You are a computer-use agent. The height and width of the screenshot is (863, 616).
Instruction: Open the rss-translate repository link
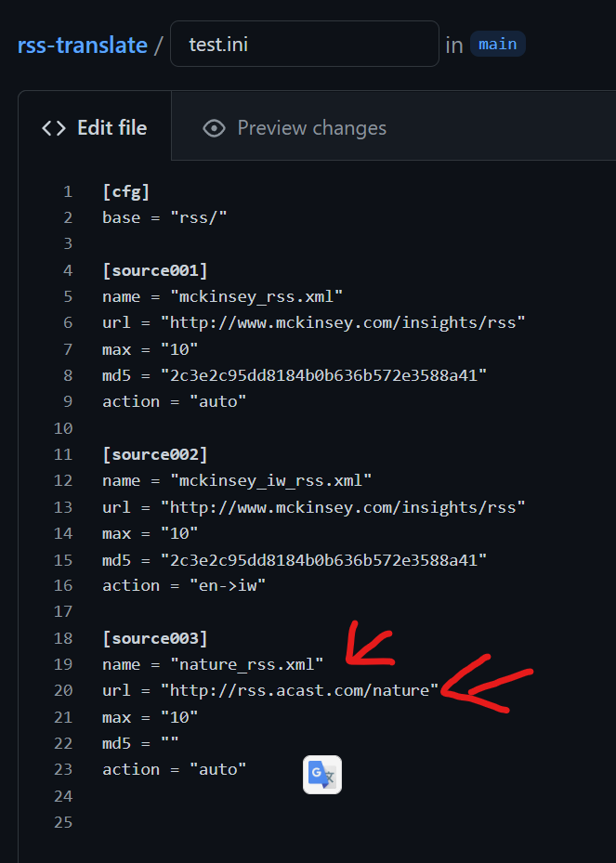[x=83, y=45]
